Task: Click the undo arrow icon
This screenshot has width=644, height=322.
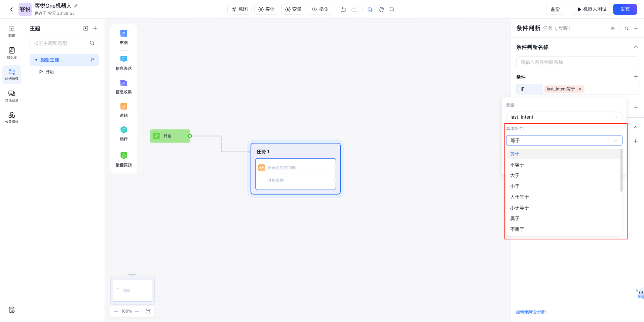Action: (x=343, y=9)
